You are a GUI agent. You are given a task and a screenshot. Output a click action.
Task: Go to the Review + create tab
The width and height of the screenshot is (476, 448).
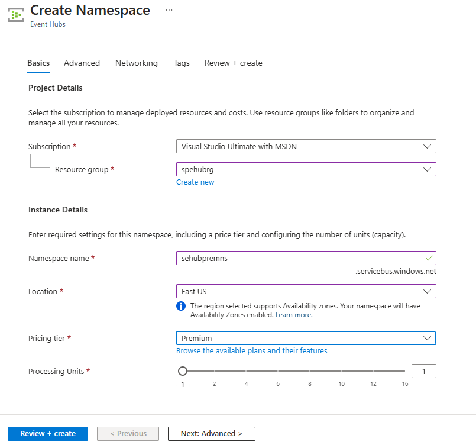pos(233,63)
